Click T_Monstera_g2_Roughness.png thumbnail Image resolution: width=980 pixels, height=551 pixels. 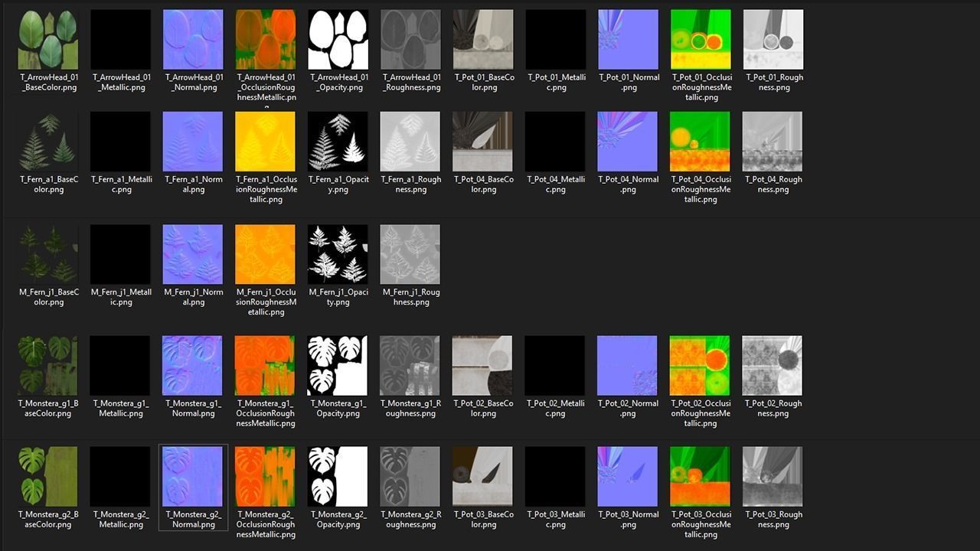[411, 477]
